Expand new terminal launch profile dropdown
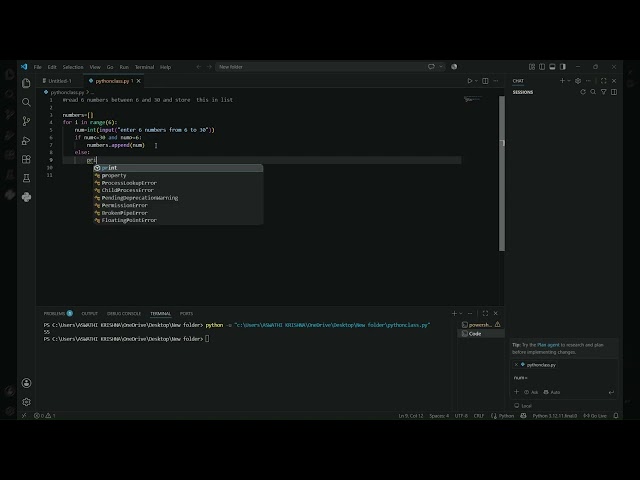The image size is (640, 480). 461,313
